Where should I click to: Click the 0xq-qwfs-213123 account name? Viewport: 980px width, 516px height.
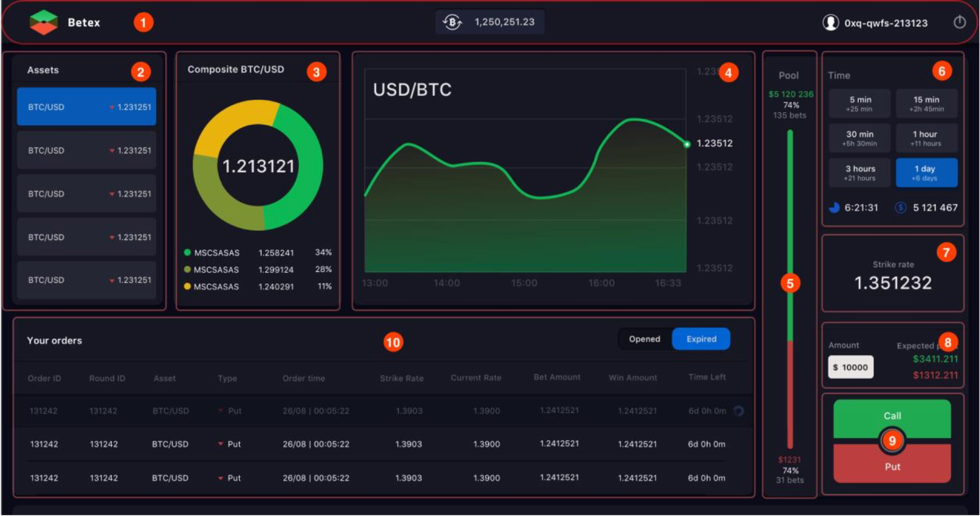coord(886,23)
